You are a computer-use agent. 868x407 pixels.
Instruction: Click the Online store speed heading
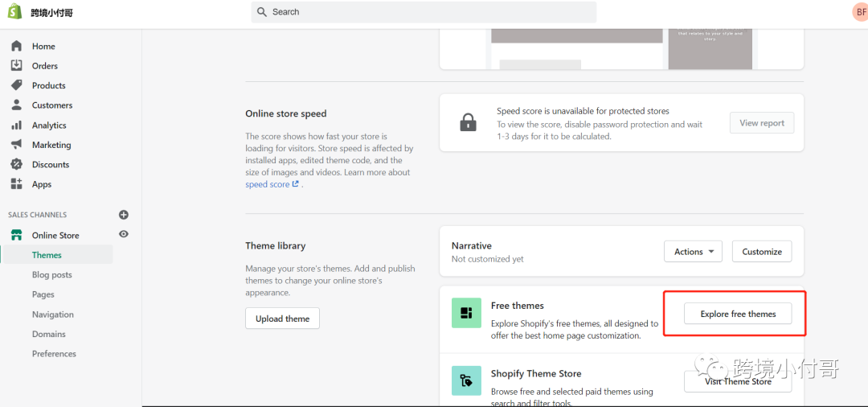click(286, 113)
